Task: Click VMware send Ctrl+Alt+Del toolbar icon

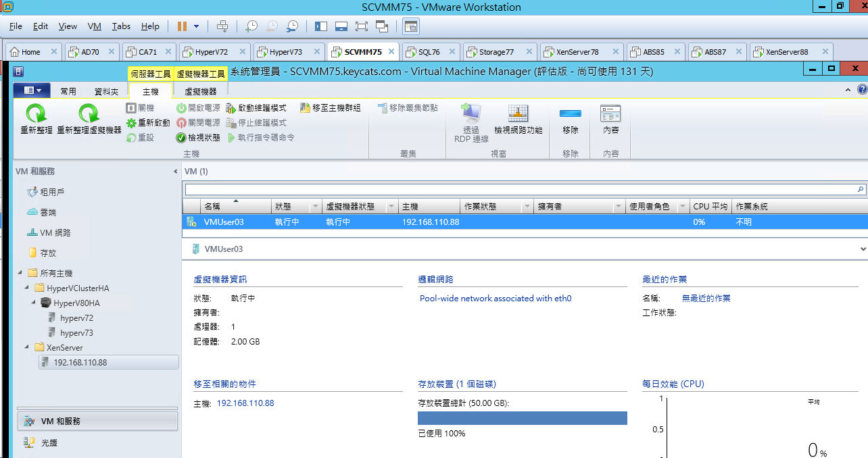Action: 222,26
